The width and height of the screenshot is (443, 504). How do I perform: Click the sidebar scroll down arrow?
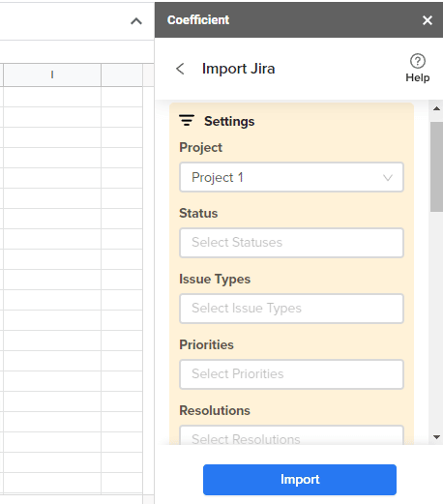click(436, 437)
